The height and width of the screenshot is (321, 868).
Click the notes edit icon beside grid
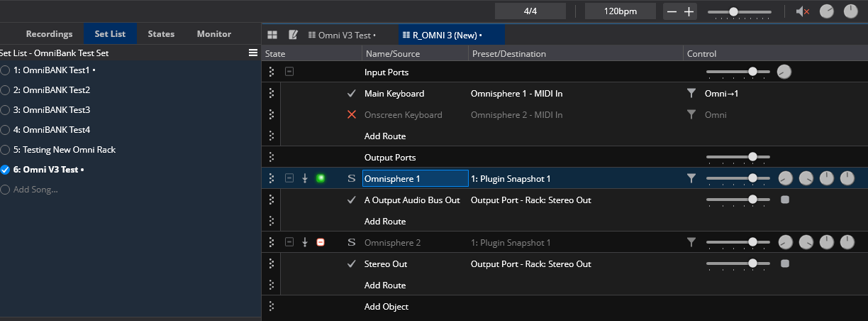(293, 35)
